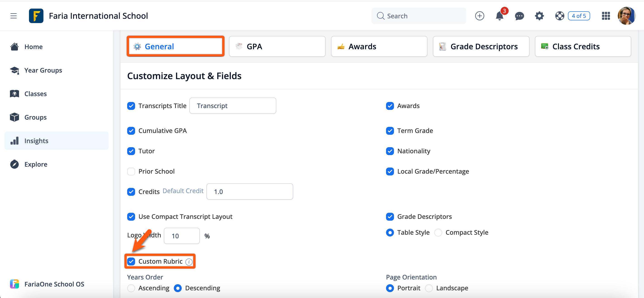644x298 pixels.
Task: Click the 4 of 5 progress badge
Action: click(x=579, y=16)
